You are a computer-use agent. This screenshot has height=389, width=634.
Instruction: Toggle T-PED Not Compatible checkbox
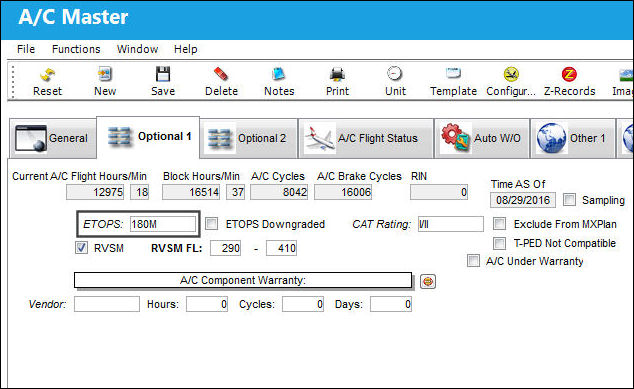pyautogui.click(x=499, y=243)
